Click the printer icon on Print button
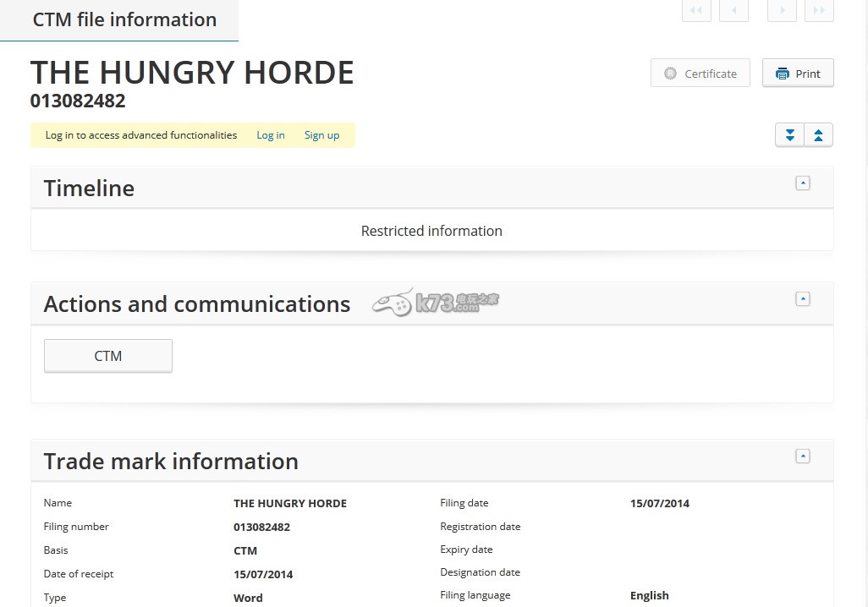Screen dimensions: 868x607 click(x=783, y=74)
